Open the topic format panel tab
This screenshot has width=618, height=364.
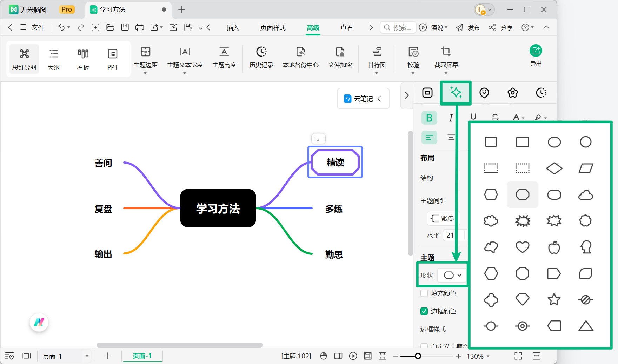[427, 93]
